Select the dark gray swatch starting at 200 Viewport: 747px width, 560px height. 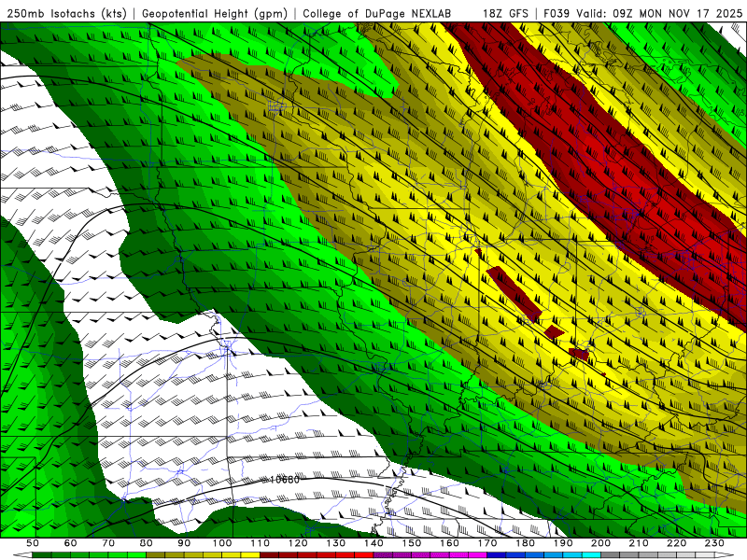pyautogui.click(x=611, y=554)
